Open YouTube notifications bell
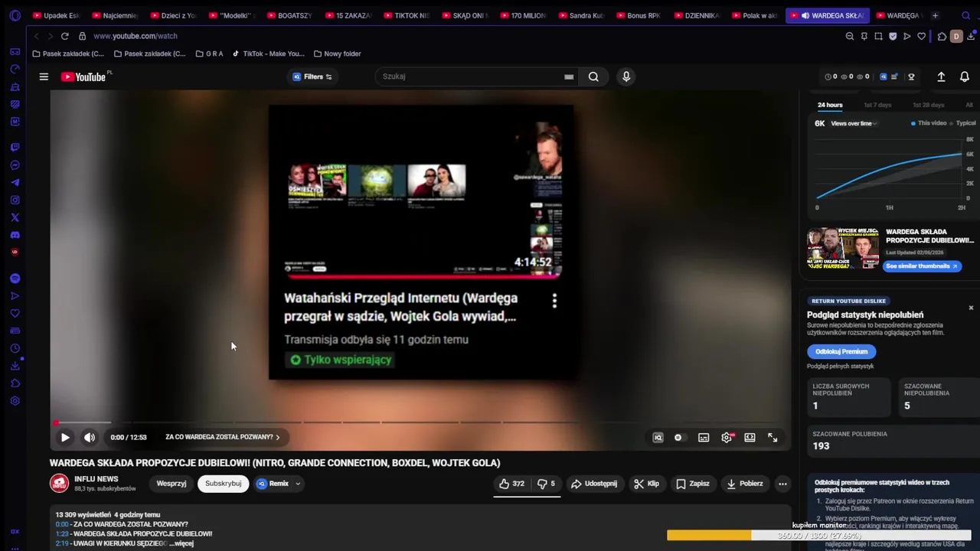 [965, 77]
